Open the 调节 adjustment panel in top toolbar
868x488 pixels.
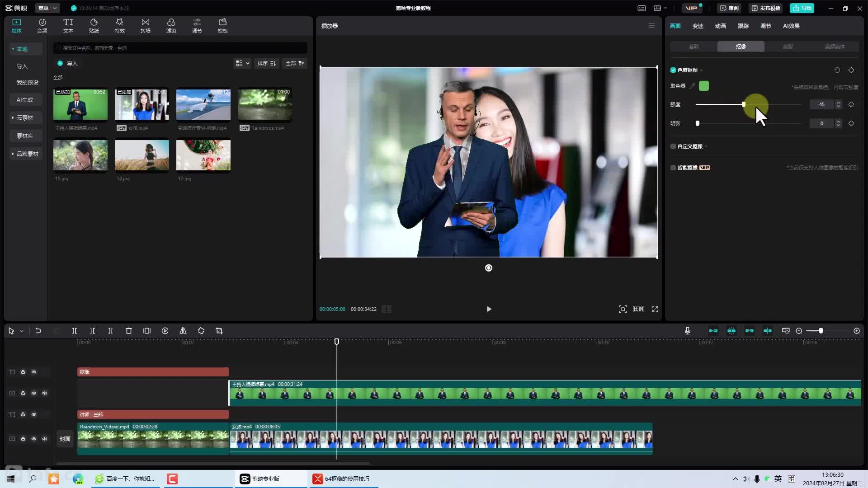[197, 26]
